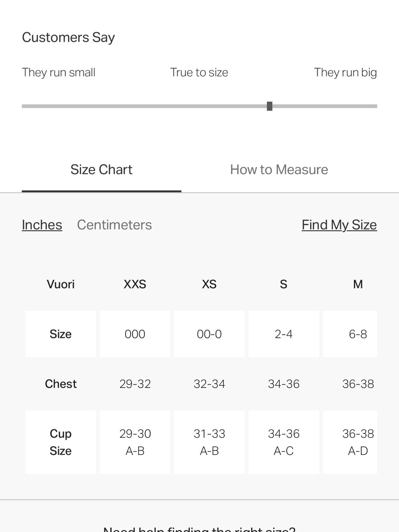Viewport: 399px width, 532px height.
Task: Open the Find My Size link
Action: click(x=339, y=225)
